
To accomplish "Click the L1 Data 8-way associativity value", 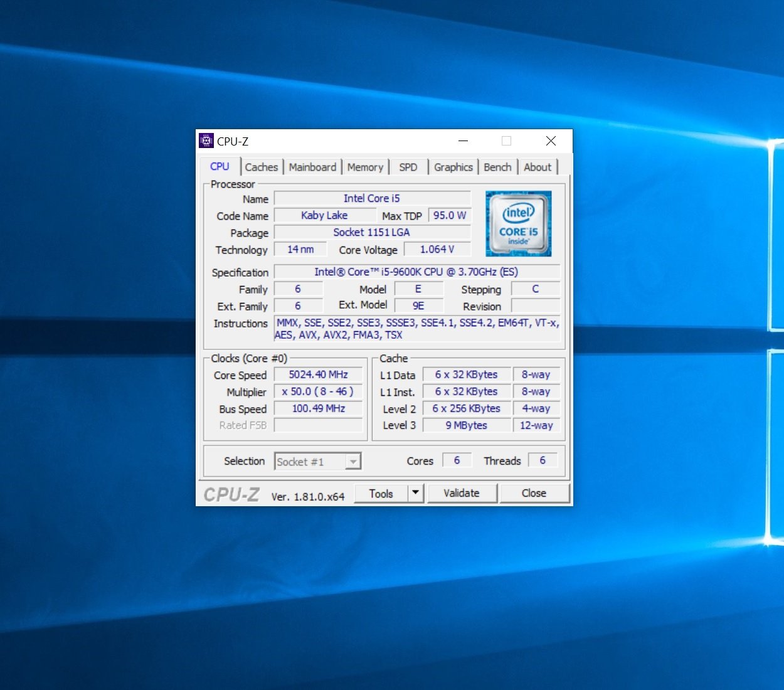I will pos(536,374).
